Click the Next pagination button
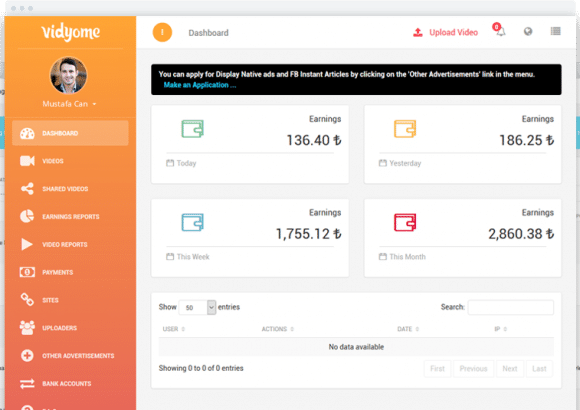The width and height of the screenshot is (580, 410). (x=510, y=369)
